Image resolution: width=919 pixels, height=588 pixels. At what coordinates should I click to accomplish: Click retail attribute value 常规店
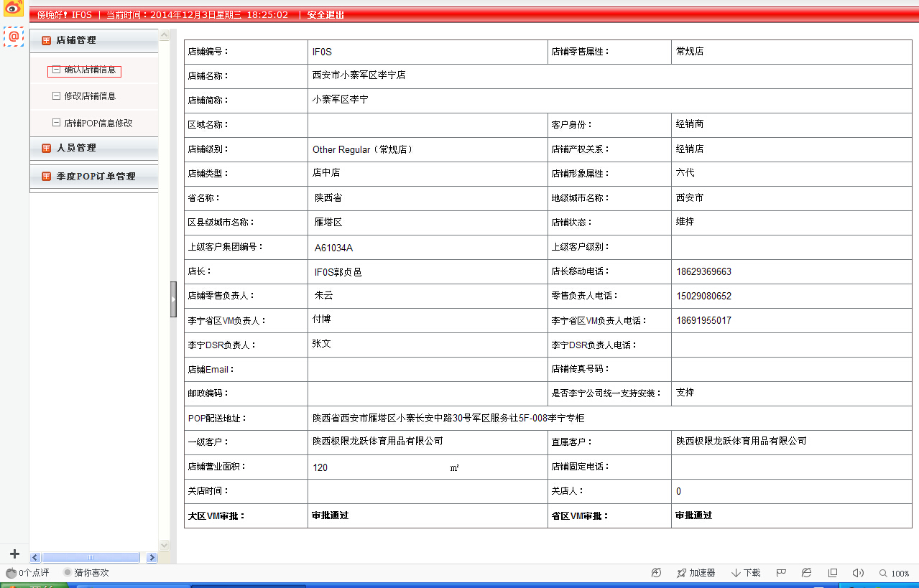690,52
